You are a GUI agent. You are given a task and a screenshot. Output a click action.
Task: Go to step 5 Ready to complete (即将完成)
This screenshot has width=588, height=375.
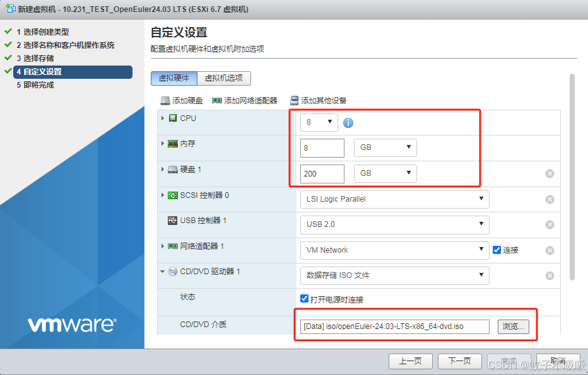coord(35,85)
